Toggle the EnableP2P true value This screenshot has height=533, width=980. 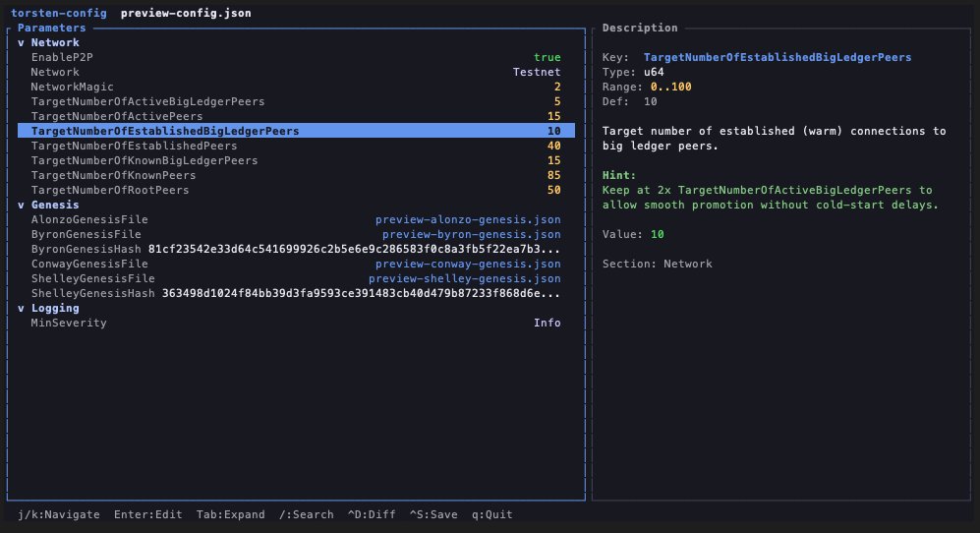click(547, 57)
